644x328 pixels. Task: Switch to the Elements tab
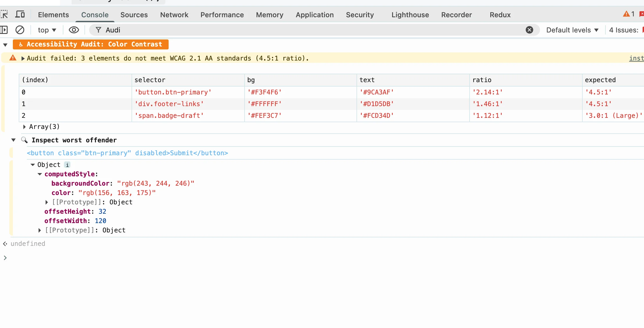coord(53,15)
